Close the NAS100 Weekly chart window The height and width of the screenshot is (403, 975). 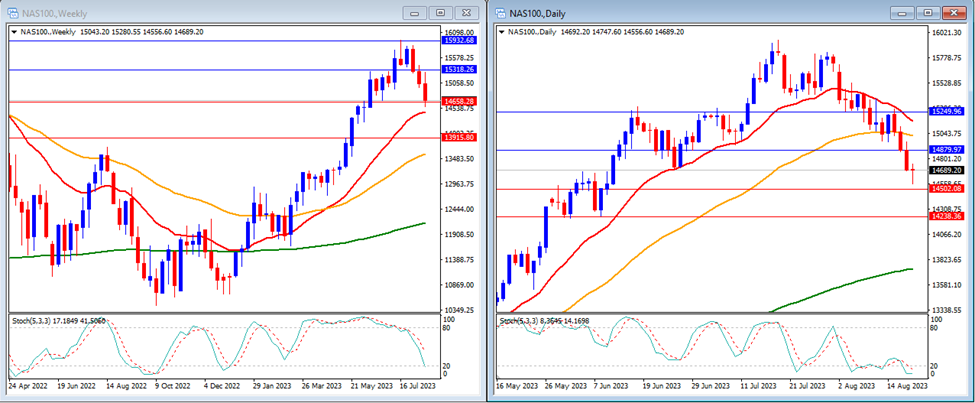click(x=467, y=12)
